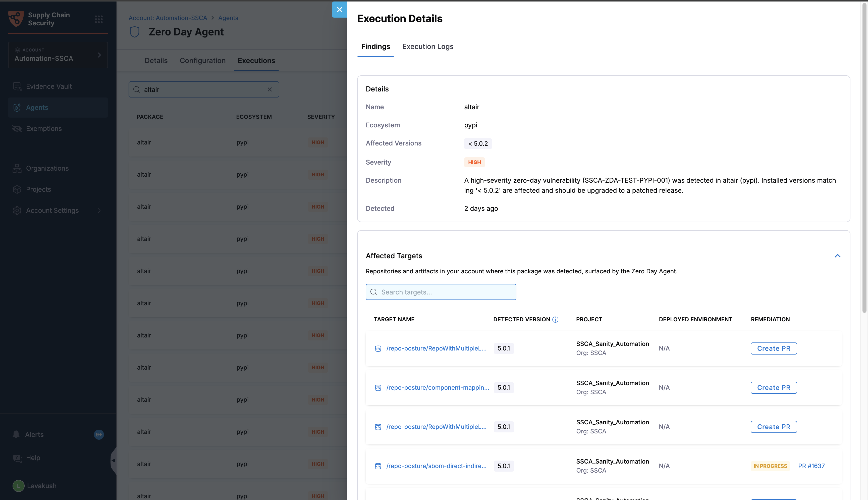
Task: Click the TARGET NAME column header
Action: click(x=394, y=319)
